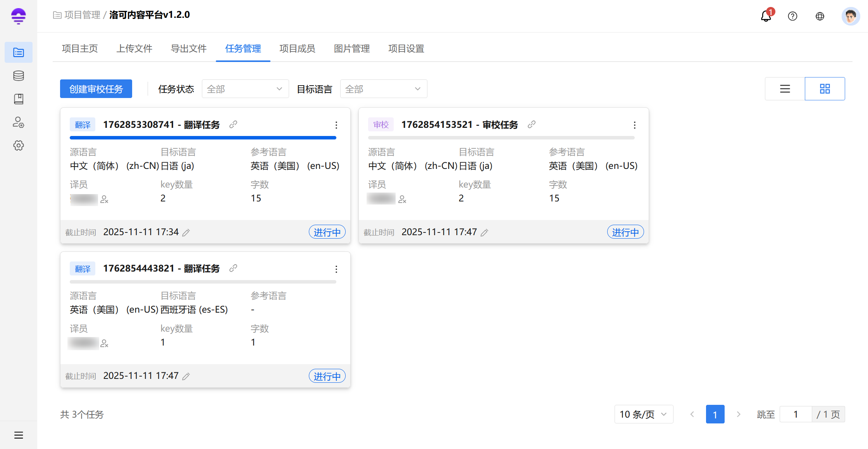Switch to grid card view layout

click(825, 89)
